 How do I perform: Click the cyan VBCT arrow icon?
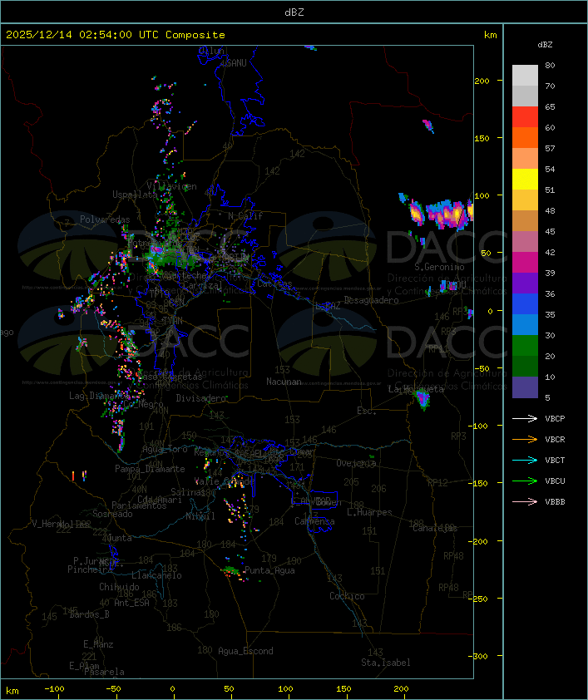pos(525,461)
